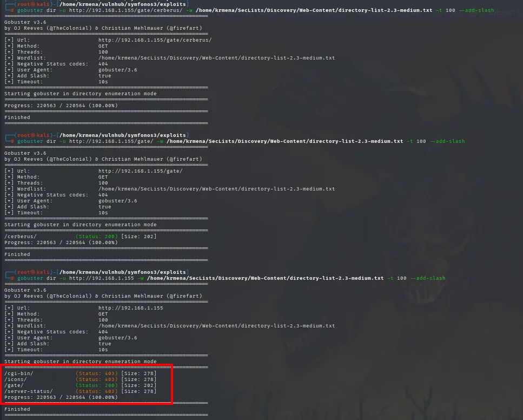
Task: Select Size: 278 on the /server-status/ row
Action: coord(139,391)
